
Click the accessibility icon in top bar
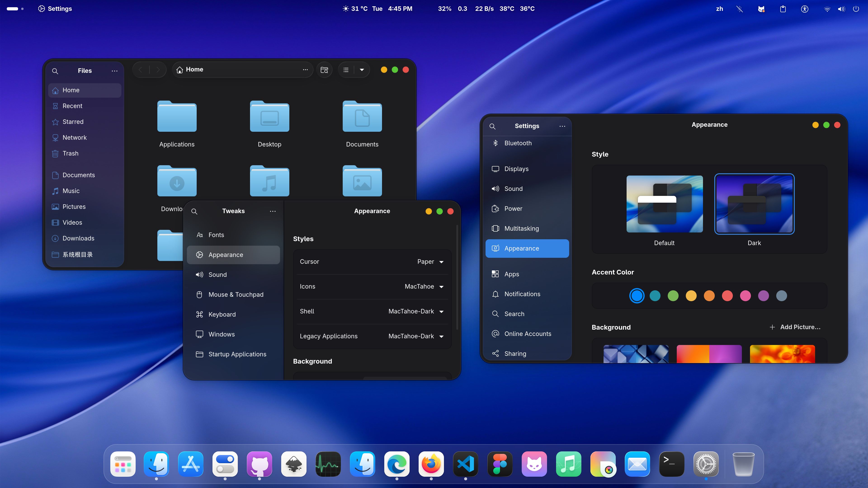click(x=804, y=9)
